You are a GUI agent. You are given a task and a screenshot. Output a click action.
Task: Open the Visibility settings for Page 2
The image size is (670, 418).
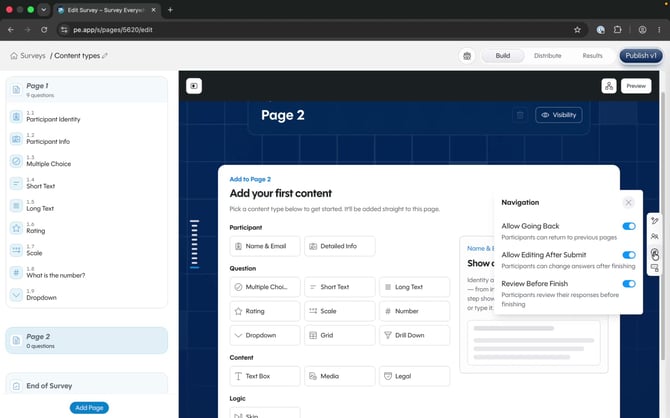(558, 115)
